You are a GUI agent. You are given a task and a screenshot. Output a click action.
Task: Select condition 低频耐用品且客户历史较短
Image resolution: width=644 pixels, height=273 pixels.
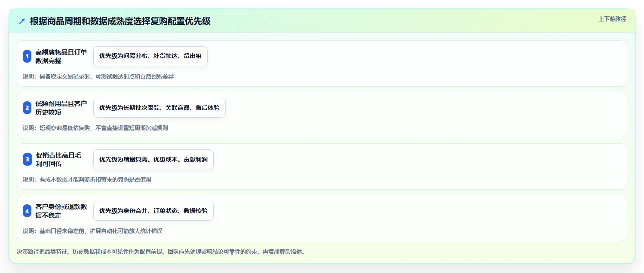point(61,108)
